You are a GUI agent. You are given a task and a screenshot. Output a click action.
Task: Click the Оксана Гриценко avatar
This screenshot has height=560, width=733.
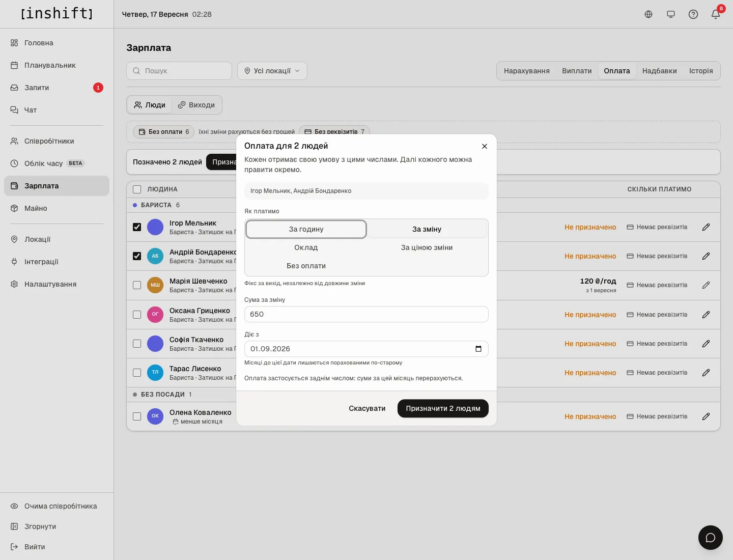pyautogui.click(x=155, y=315)
